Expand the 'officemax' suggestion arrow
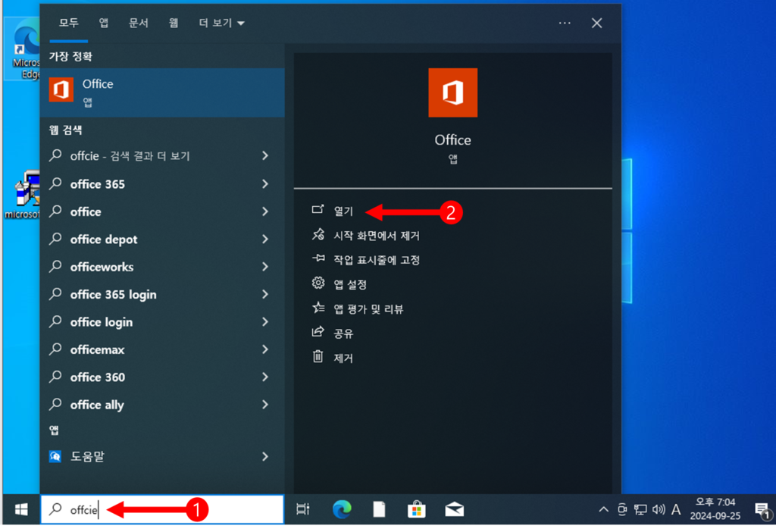This screenshot has width=776, height=532. (265, 349)
